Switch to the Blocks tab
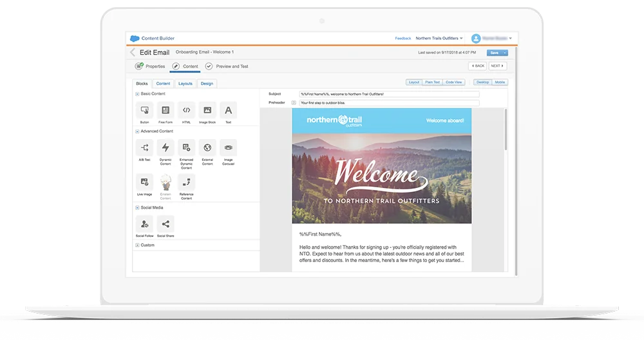The height and width of the screenshot is (340, 644). click(142, 83)
